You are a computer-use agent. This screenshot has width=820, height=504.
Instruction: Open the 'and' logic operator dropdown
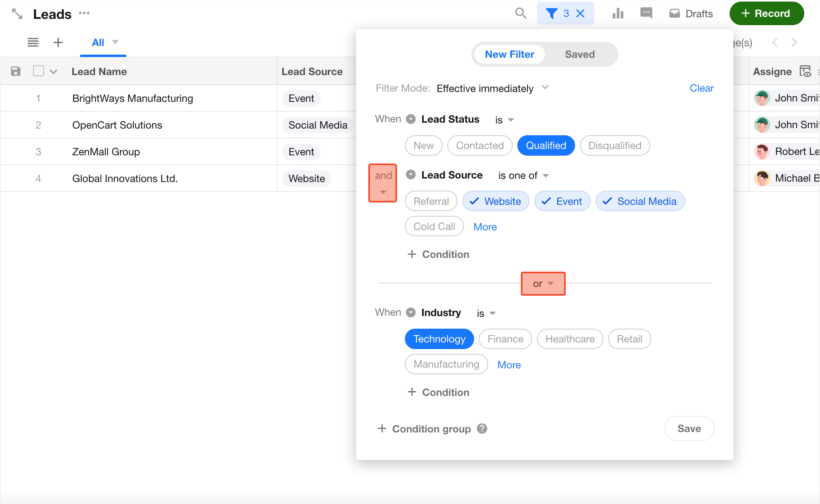(383, 183)
